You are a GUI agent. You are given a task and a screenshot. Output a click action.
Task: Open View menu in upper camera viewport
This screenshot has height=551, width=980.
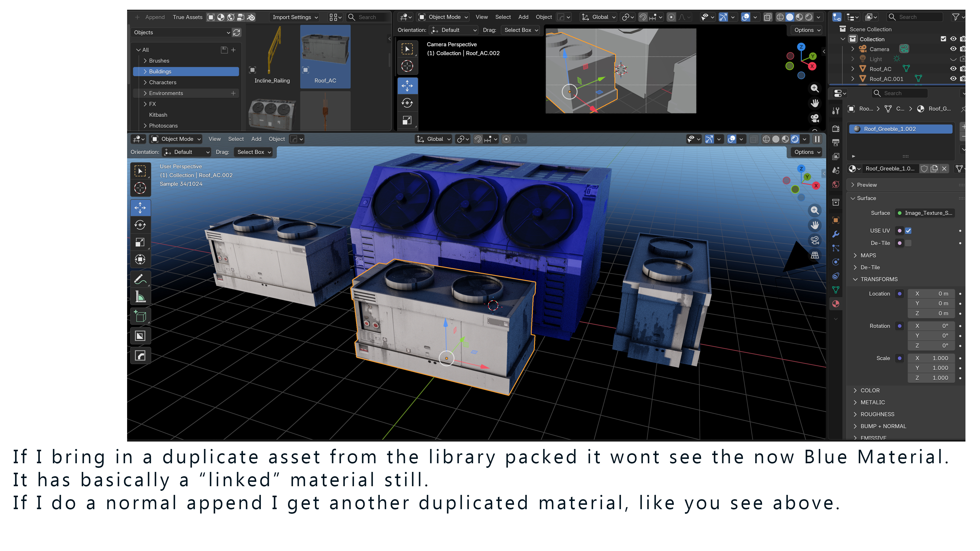482,17
